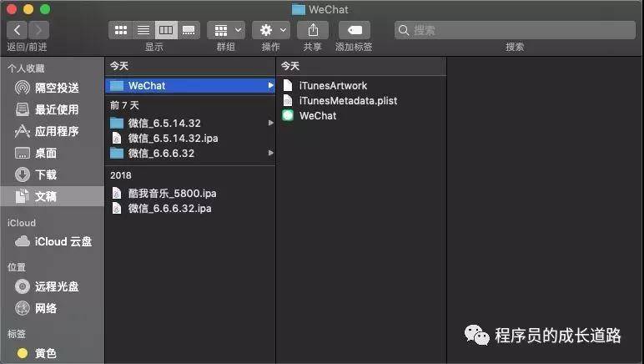Click the WeChat title bar folder icon

pos(299,9)
